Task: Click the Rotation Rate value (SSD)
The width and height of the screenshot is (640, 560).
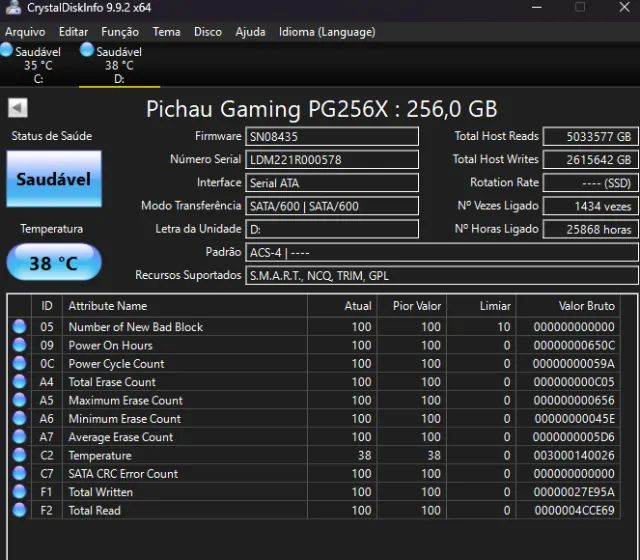Action: pos(590,183)
